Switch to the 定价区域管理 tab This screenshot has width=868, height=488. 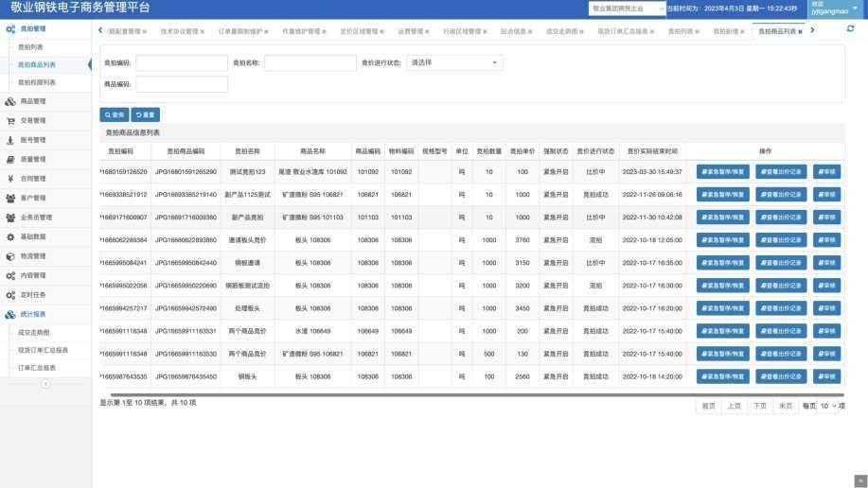(359, 31)
